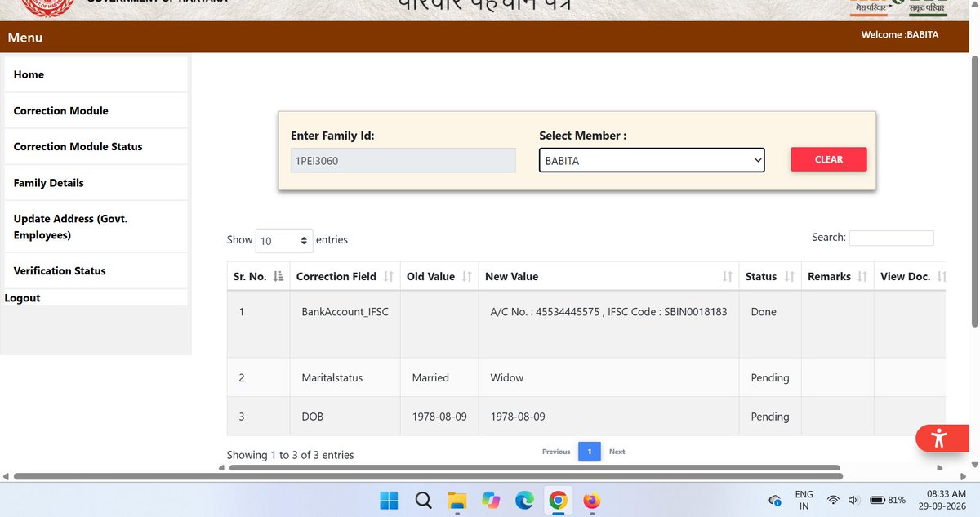The width and height of the screenshot is (980, 517).
Task: Click Pending status for Maritalstatus row
Action: (x=770, y=377)
